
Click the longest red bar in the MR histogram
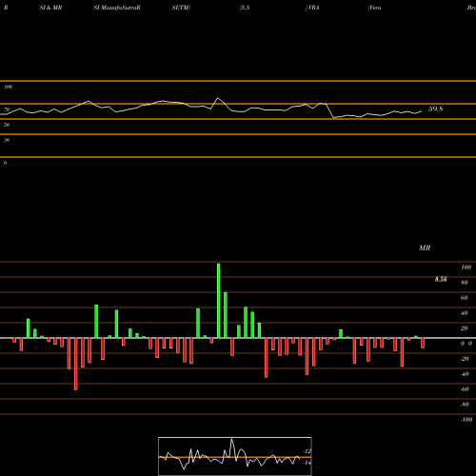76,364
